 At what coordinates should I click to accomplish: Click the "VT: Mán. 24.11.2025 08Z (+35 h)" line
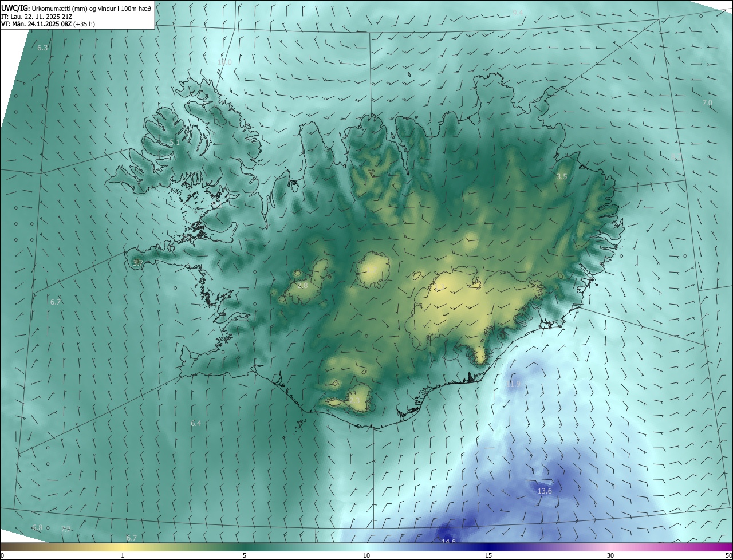48,24
